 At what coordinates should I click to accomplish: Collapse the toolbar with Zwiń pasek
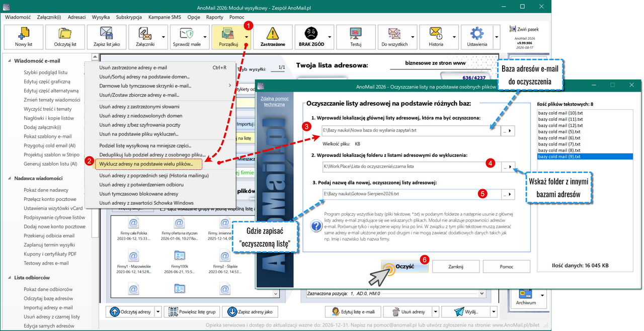click(x=525, y=30)
